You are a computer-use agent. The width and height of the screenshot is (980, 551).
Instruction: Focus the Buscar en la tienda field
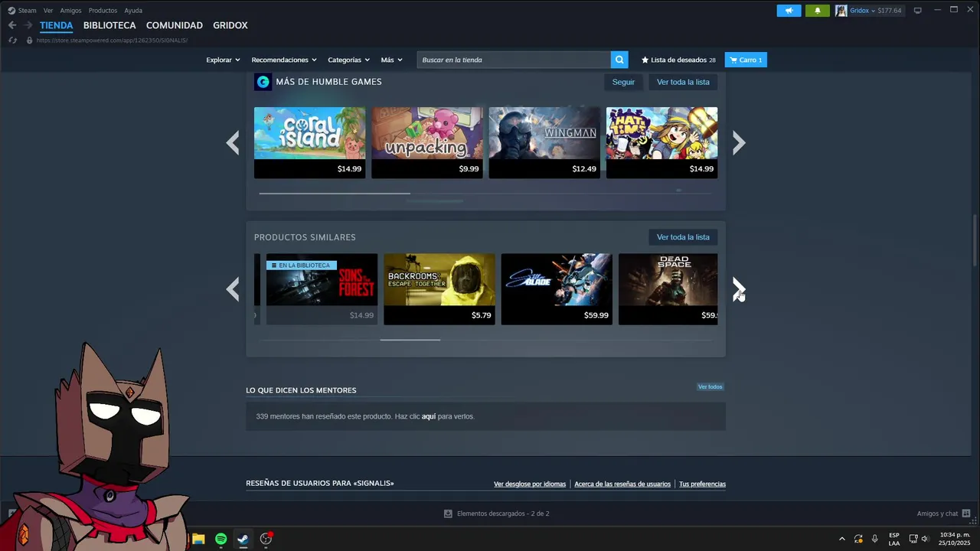[x=514, y=60]
